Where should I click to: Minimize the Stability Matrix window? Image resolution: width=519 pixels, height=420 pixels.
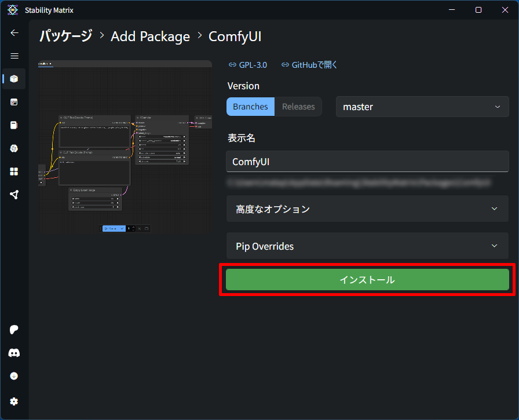(x=452, y=10)
